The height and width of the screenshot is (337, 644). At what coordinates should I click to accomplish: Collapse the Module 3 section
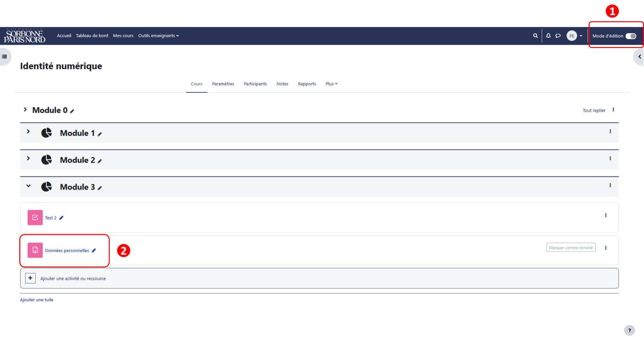28,186
